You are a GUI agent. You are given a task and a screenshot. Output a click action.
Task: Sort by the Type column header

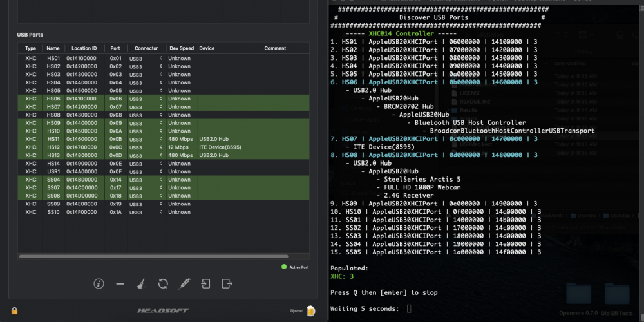click(31, 48)
